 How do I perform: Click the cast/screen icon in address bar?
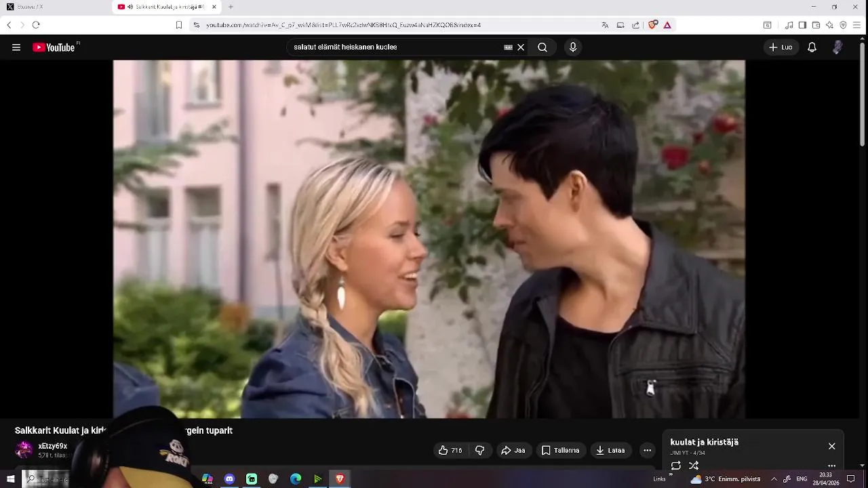[x=620, y=25]
